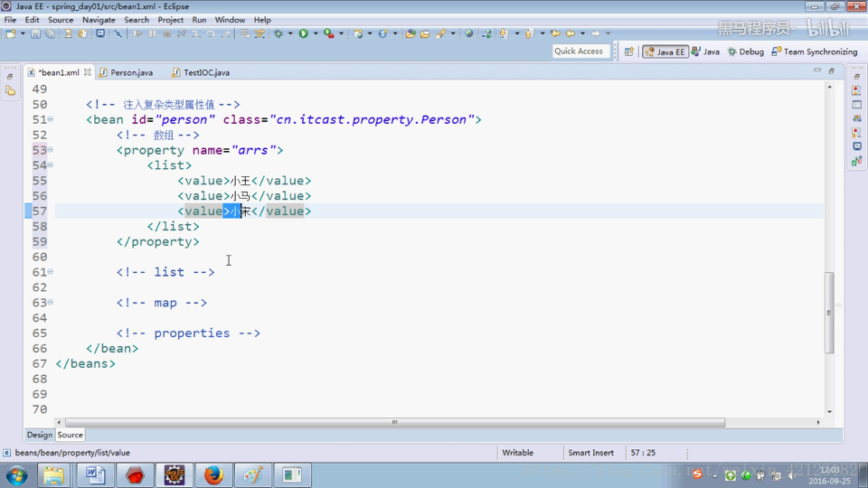868x488 pixels.
Task: Click the cursor position "57 : 25" status entry
Action: pos(643,453)
